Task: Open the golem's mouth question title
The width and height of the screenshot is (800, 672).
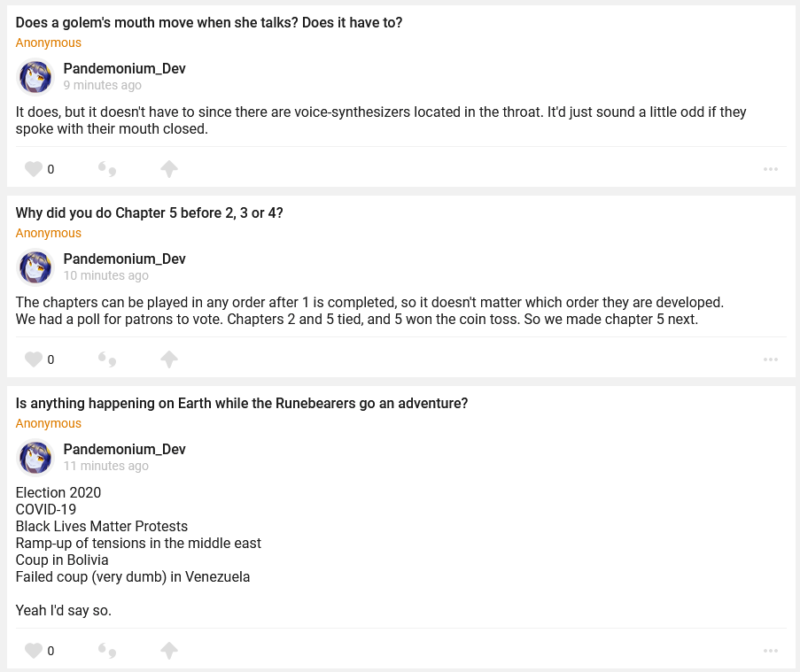Action: (209, 22)
